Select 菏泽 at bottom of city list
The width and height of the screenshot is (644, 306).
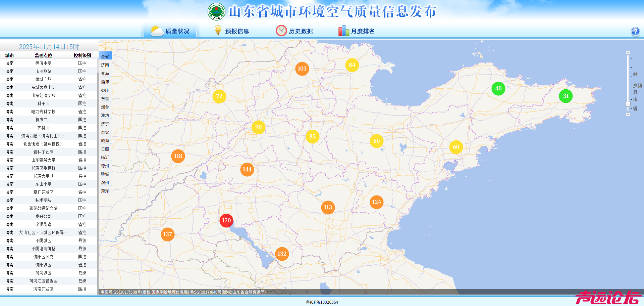pos(105,191)
